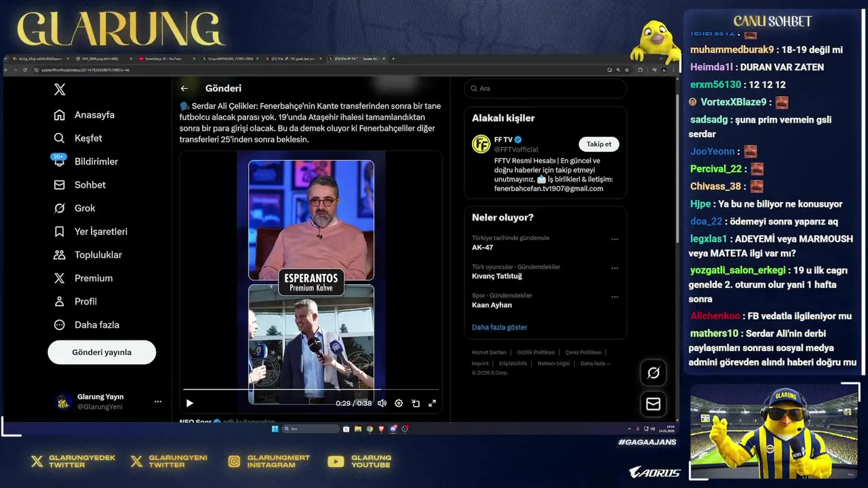Expand Daha fazla footer menu
Screen dimensions: 868x488
pyautogui.click(x=595, y=363)
